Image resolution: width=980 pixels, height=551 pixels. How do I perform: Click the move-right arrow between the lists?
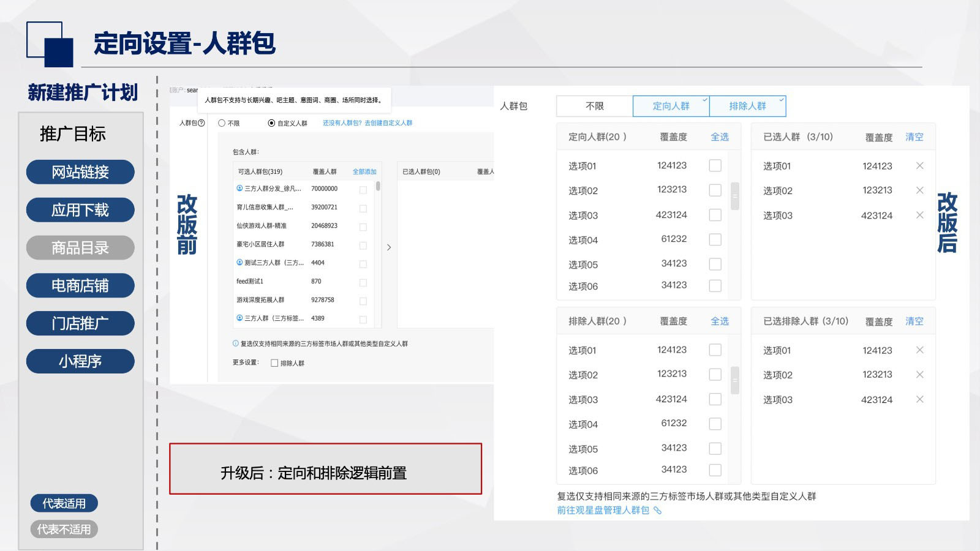[x=389, y=247]
